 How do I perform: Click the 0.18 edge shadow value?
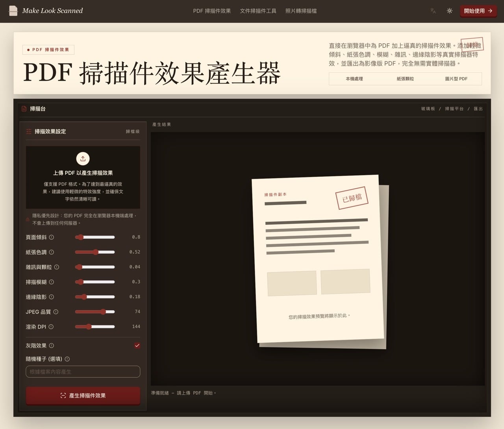point(135,297)
